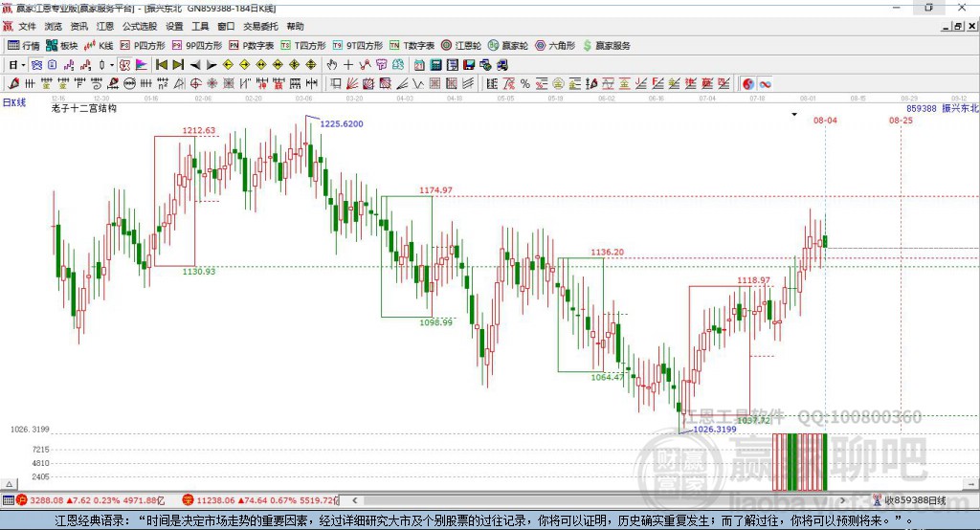The height and width of the screenshot is (530, 980).
Task: Click the black left arrow icon
Action: (195, 64)
